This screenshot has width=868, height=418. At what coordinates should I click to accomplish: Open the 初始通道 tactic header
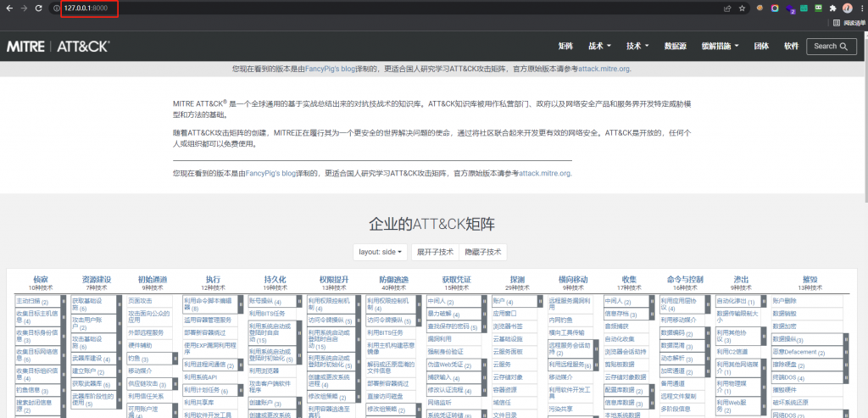153,280
